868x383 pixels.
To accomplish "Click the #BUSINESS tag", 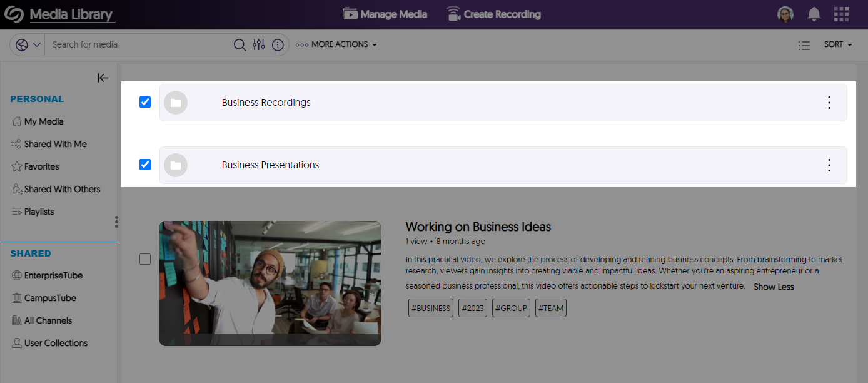I will 430,308.
